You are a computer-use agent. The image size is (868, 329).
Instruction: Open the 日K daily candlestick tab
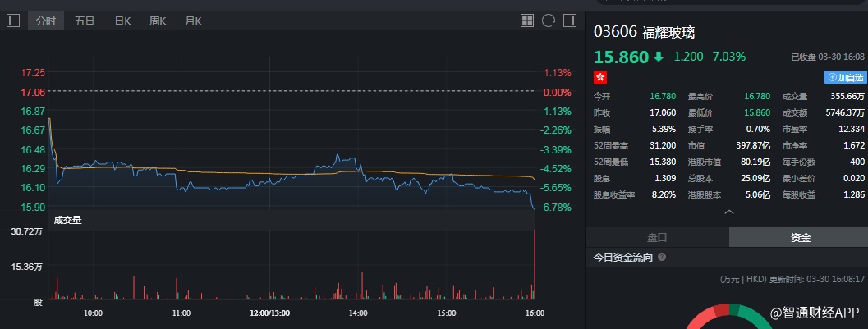pos(122,21)
